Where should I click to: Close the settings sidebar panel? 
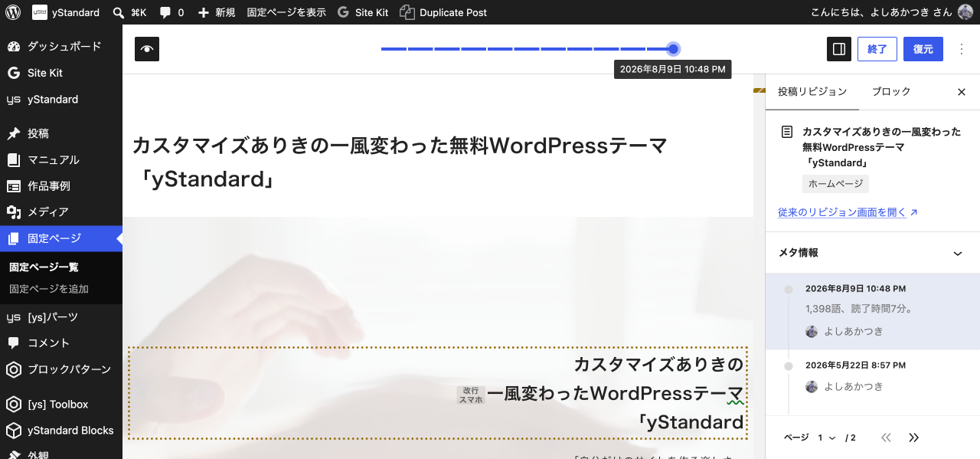pyautogui.click(x=962, y=92)
